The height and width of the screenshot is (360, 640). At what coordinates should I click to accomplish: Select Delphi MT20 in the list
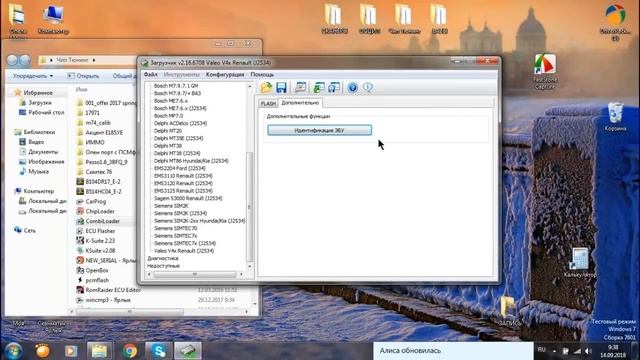[168, 131]
